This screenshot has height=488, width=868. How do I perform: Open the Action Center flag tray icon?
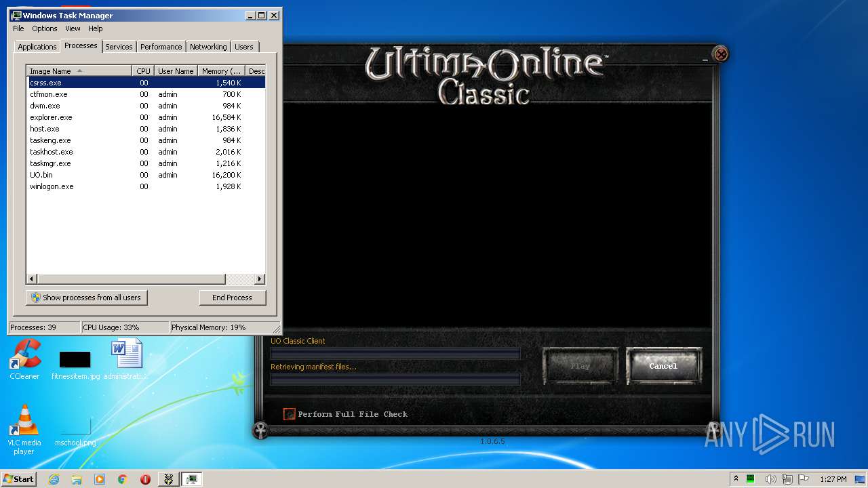(804, 479)
